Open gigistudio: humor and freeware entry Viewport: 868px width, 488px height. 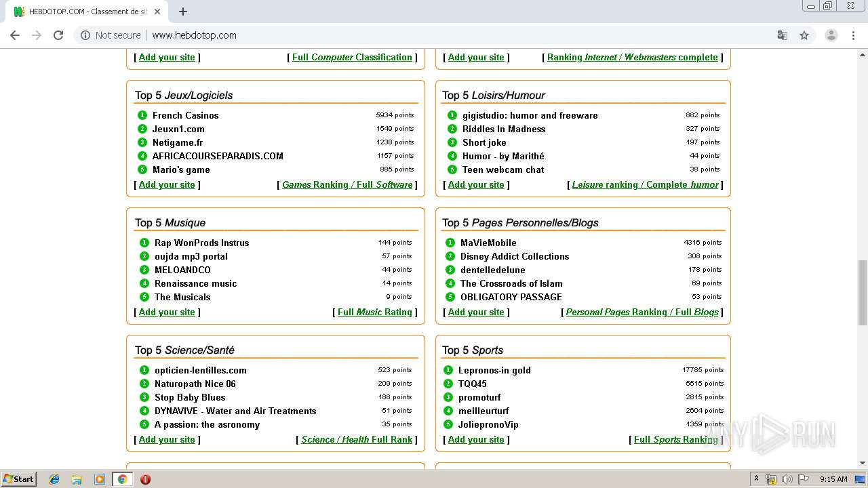tap(530, 115)
